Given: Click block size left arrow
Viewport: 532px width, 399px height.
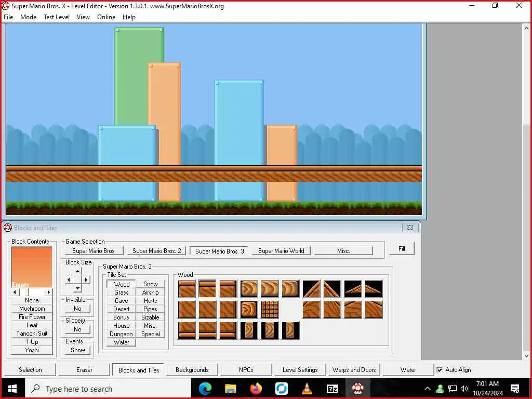Looking at the screenshot, I should click(x=69, y=280).
